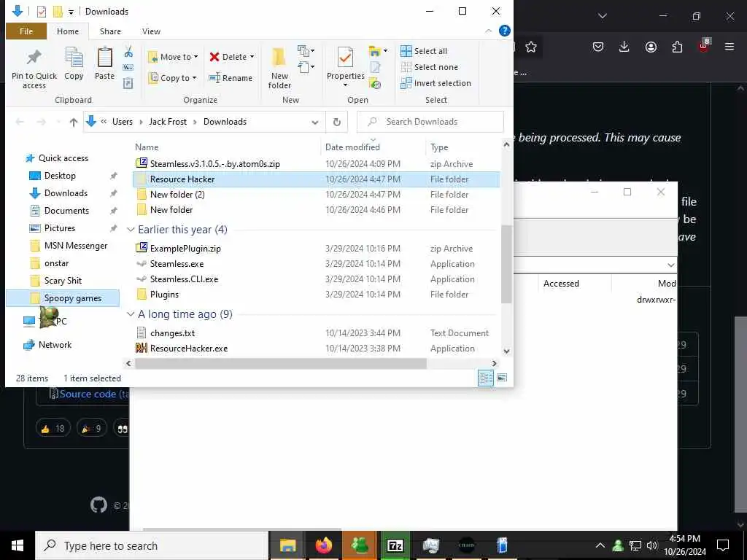Expand the address bar history dropdown
747x560 pixels.
tap(315, 122)
